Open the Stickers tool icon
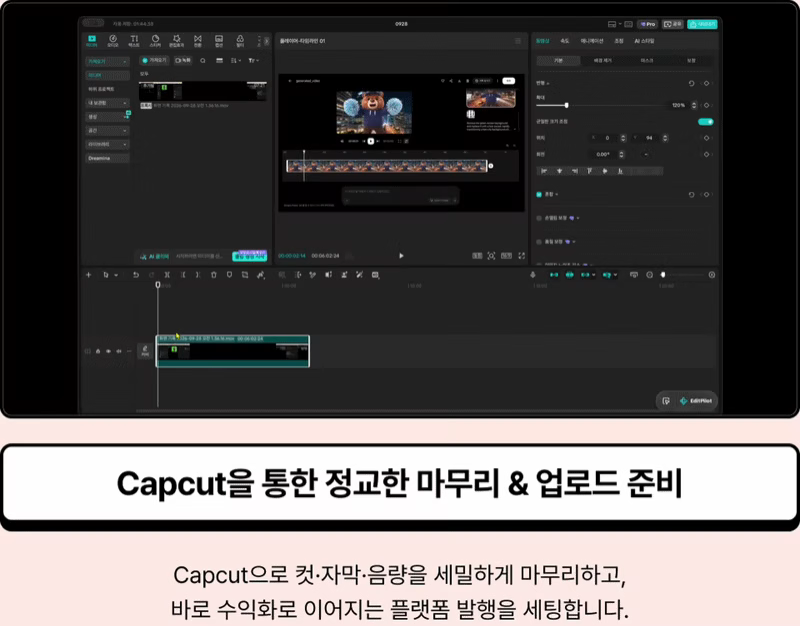The image size is (800, 626). pos(155,41)
